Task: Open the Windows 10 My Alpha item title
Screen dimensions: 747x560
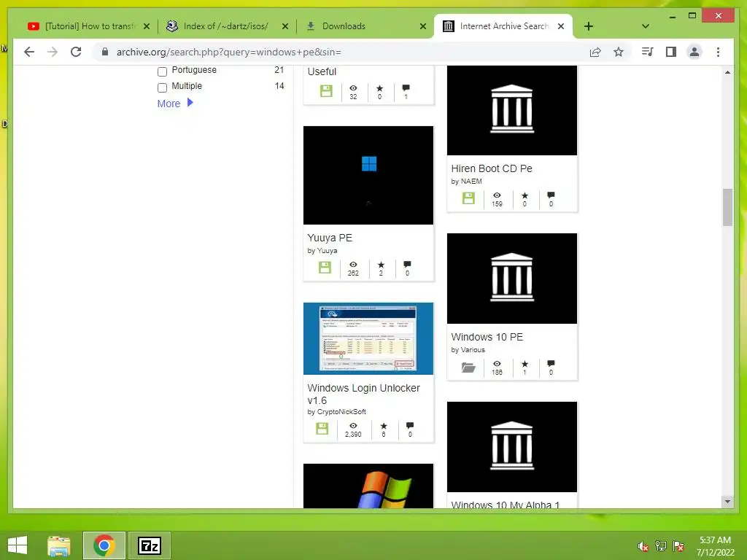Action: coord(506,505)
